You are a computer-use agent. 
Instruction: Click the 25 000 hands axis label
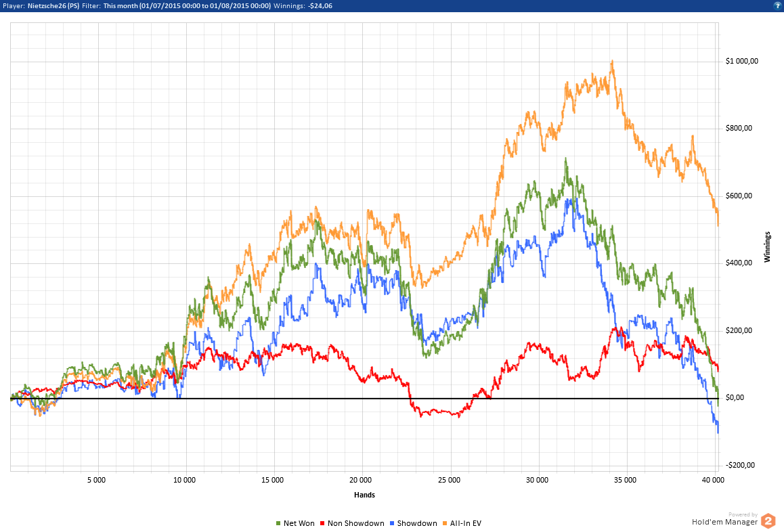point(449,480)
